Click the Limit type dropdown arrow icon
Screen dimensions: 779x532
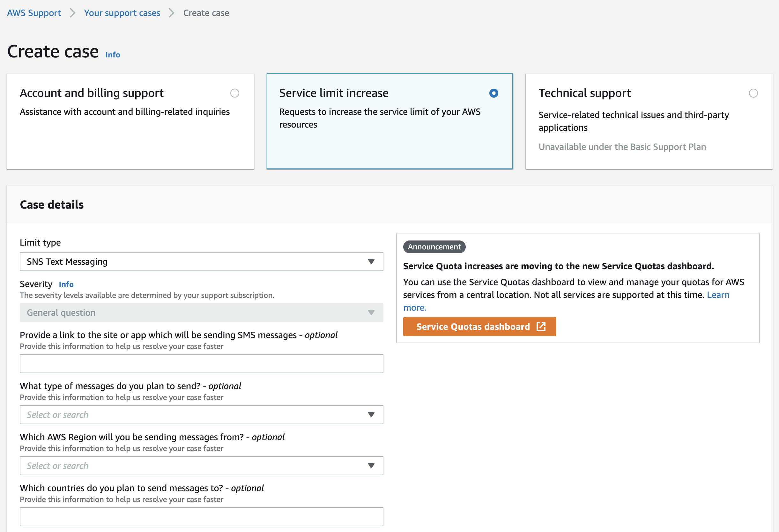click(x=371, y=262)
